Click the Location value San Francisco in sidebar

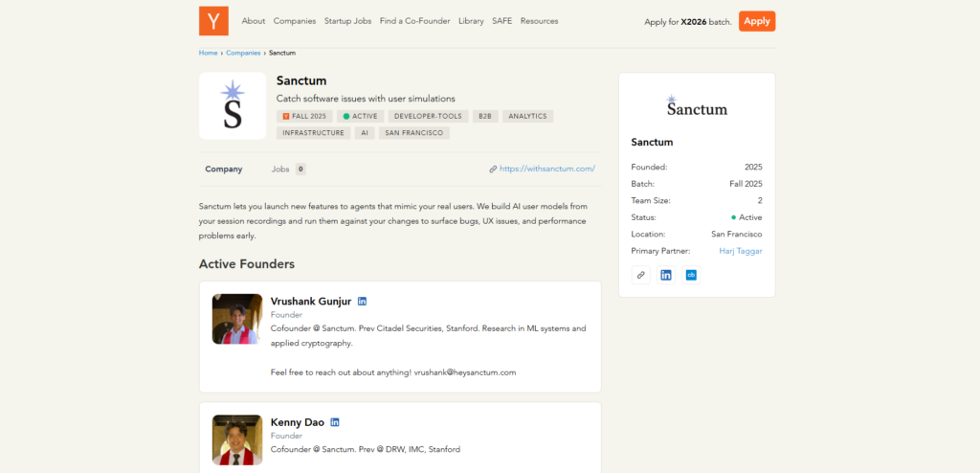point(737,234)
